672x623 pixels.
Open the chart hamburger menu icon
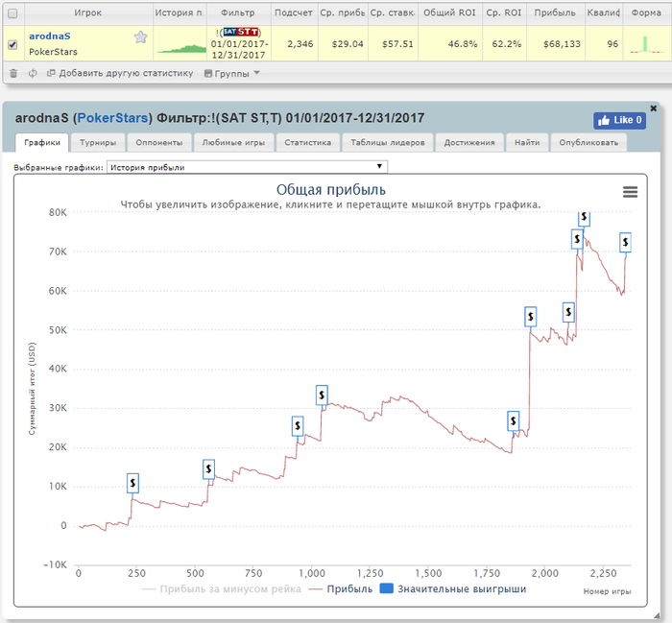pyautogui.click(x=630, y=192)
